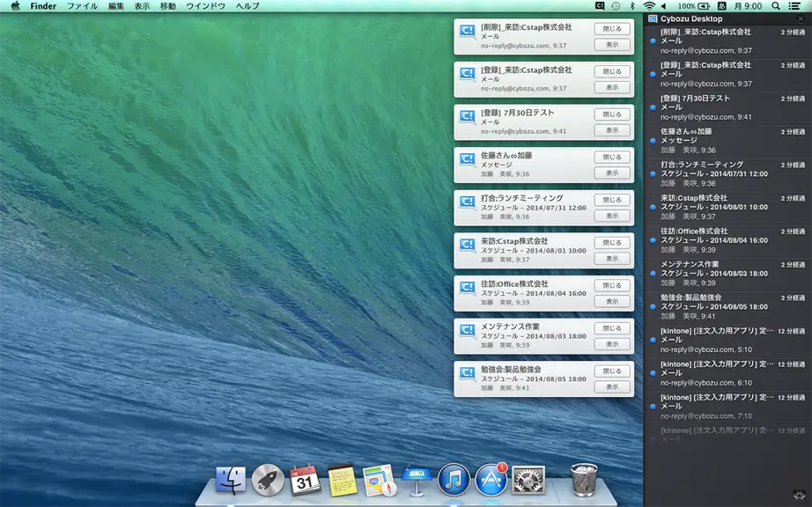The height and width of the screenshot is (507, 812).
Task: Show the 勉強会:製品勉強会 banner
Action: pyautogui.click(x=612, y=387)
